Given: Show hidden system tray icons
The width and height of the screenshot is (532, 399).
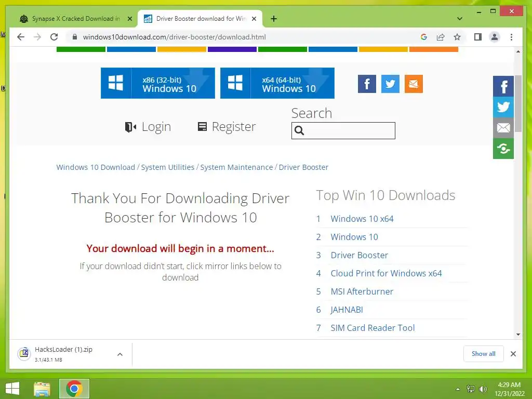Looking at the screenshot, I should tap(458, 389).
